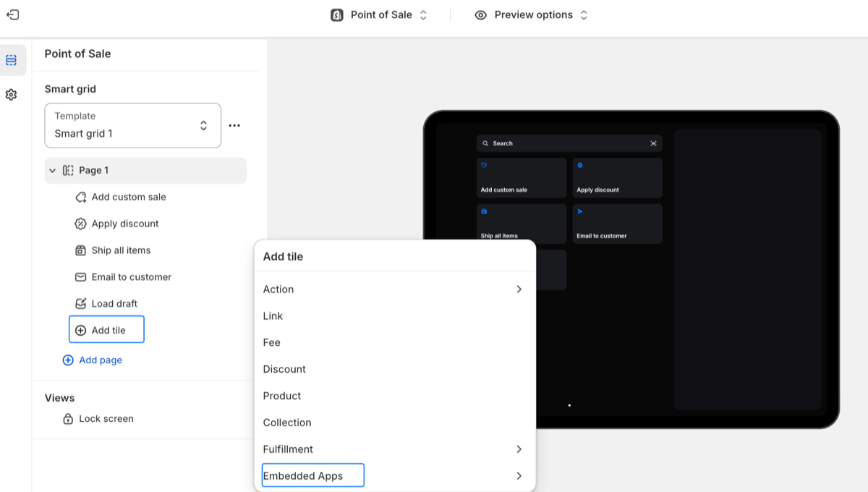Click the Lock screen padlock icon
The width and height of the screenshot is (868, 492).
68,419
